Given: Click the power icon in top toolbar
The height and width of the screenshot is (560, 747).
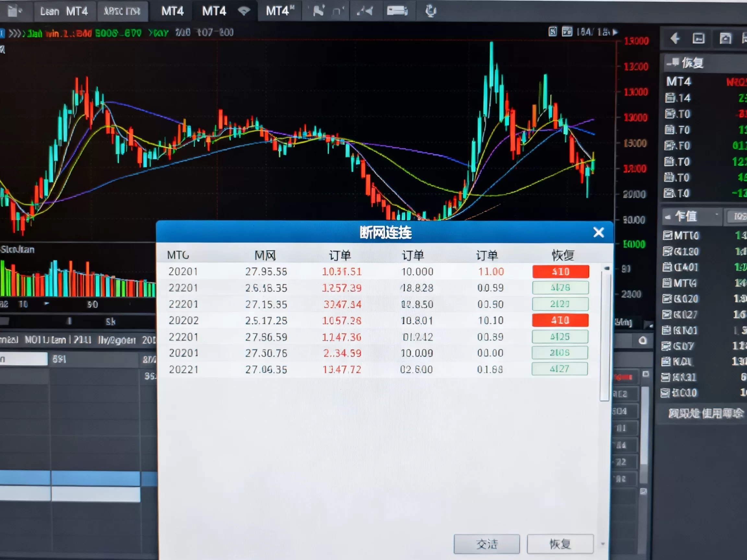Looking at the screenshot, I should click(x=430, y=11).
